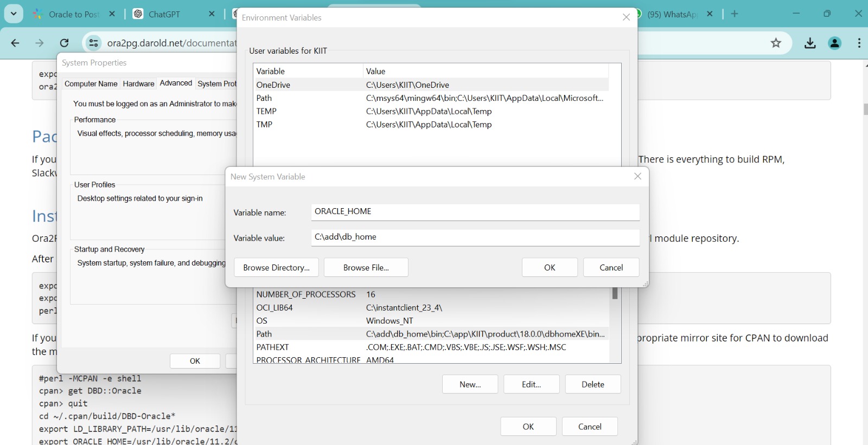The height and width of the screenshot is (445, 868).
Task: Close the ChatGPT tab
Action: [x=212, y=14]
